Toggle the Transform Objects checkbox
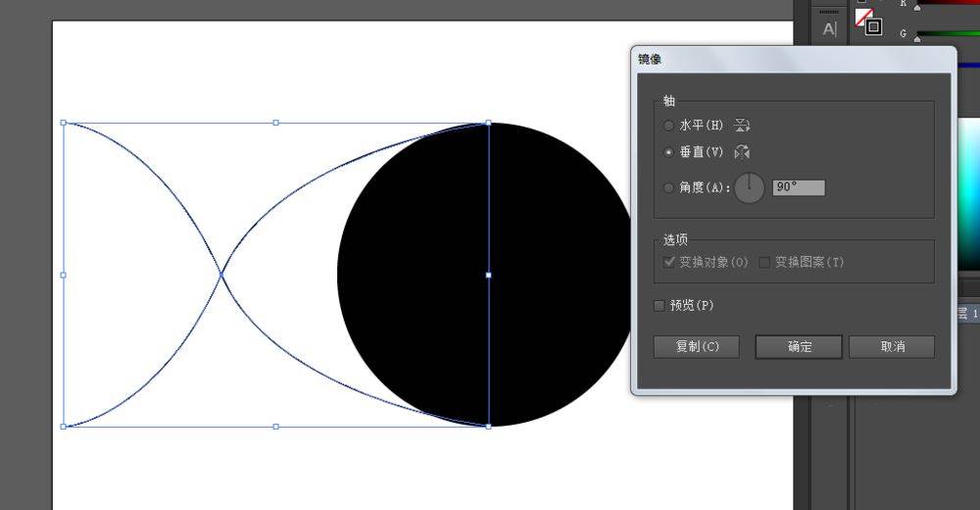 coord(669,263)
